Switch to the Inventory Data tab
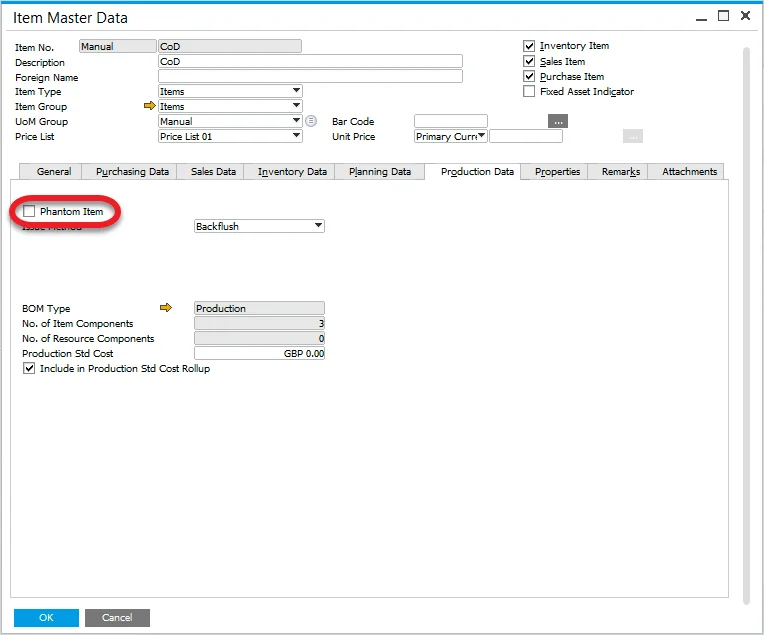The image size is (764, 635). [x=292, y=171]
